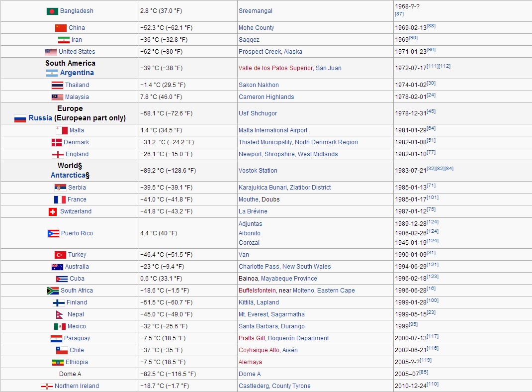Open citation 87 in Bangladesh row

click(399, 14)
